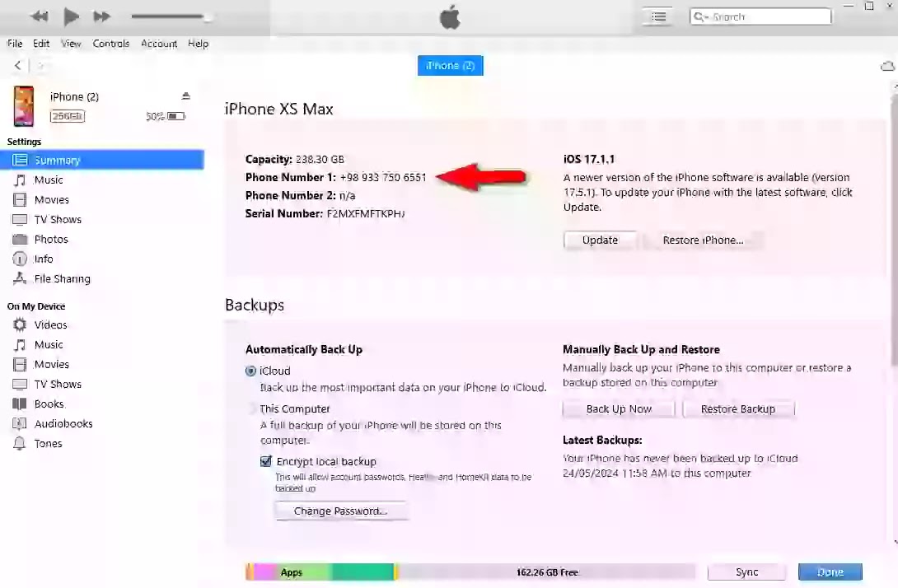Image resolution: width=898 pixels, height=588 pixels.
Task: Start playback with the play icon
Action: click(71, 16)
